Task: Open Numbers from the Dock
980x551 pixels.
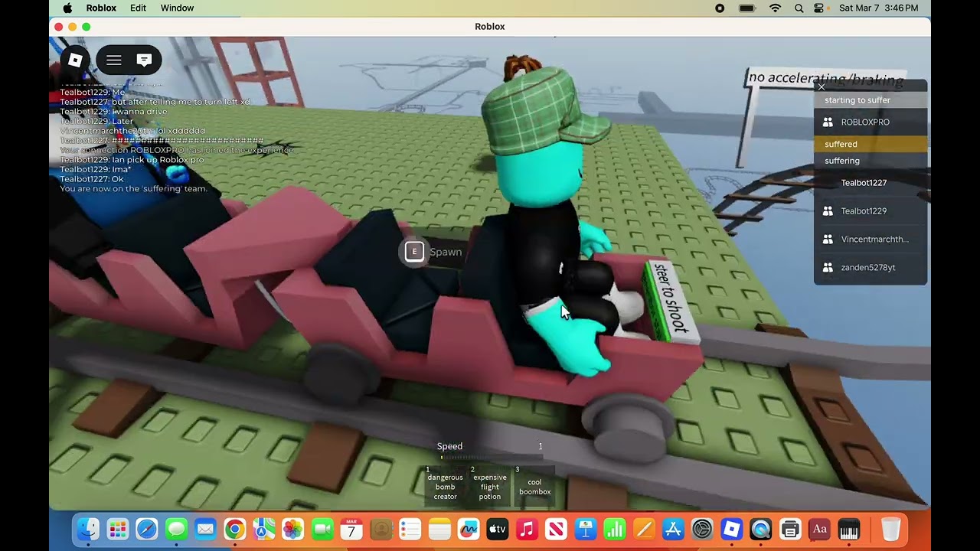Action: click(615, 529)
